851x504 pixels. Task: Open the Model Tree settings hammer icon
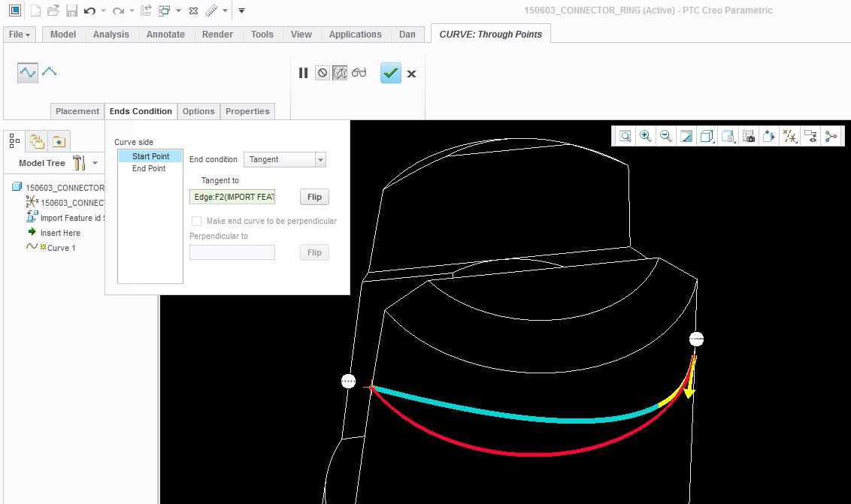click(79, 163)
